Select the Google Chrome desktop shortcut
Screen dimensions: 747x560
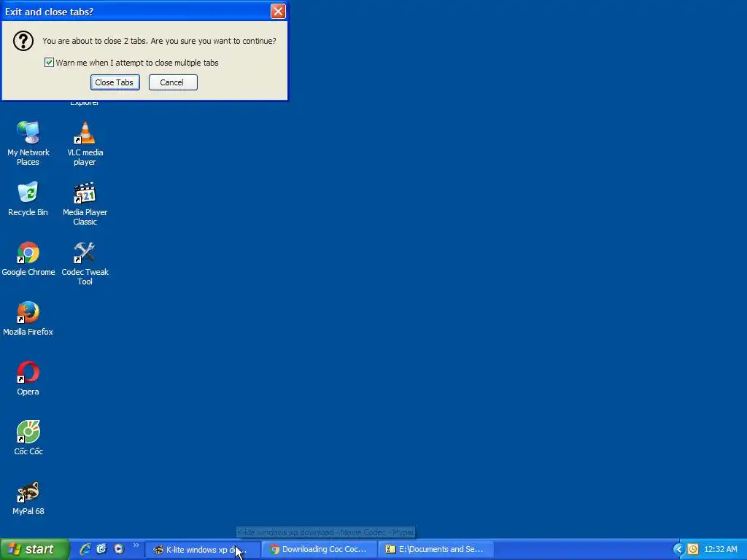pyautogui.click(x=28, y=259)
